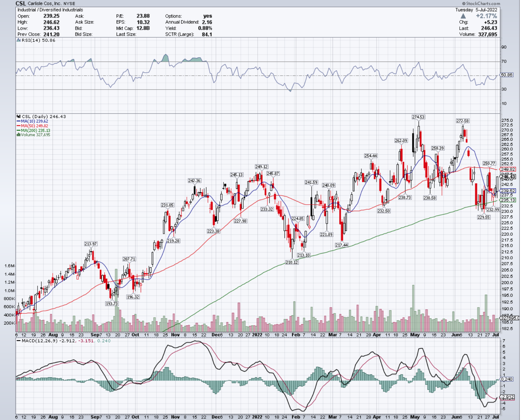Viewport: 521px width, 420px height.
Task: Click the 239.62 MA(10) axis tag
Action: point(508,191)
